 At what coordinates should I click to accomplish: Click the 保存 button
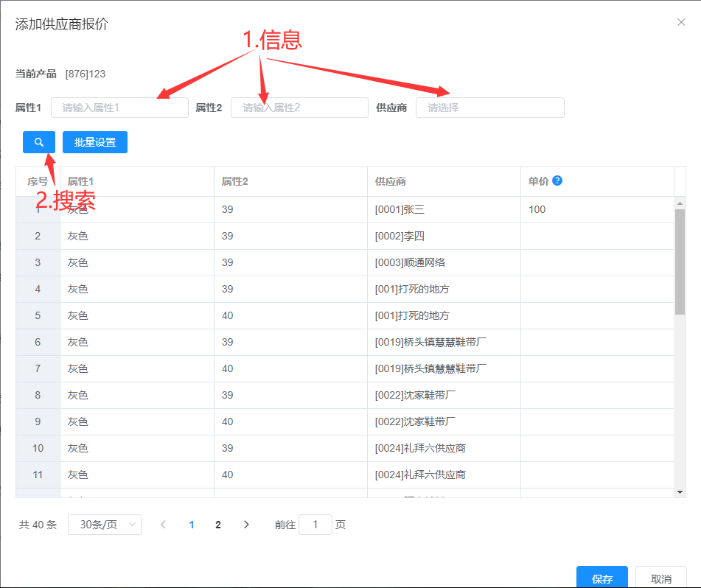pos(601,578)
